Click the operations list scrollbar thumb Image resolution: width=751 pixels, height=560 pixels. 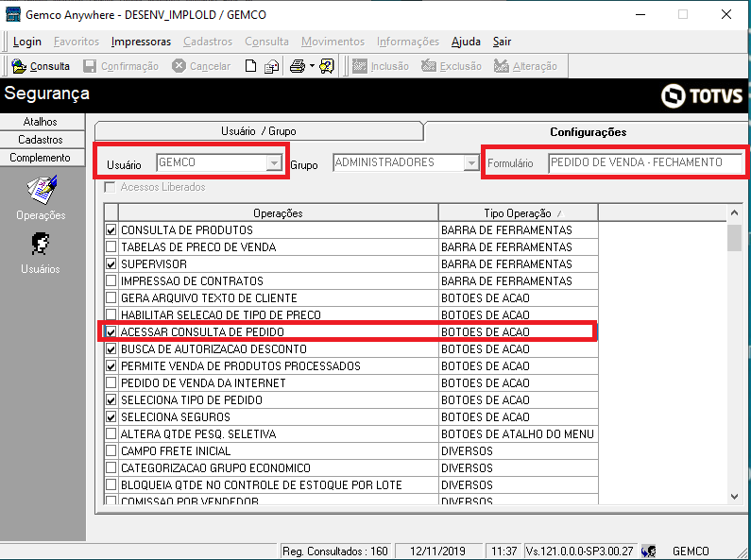(x=734, y=238)
